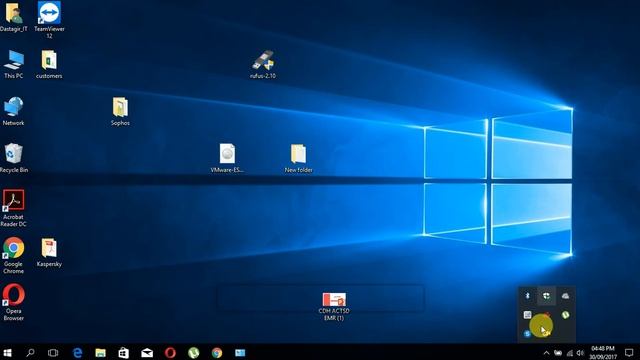Screen dimensions: 640x360
Task: Select the This PC desktop icon
Action: pos(13,64)
